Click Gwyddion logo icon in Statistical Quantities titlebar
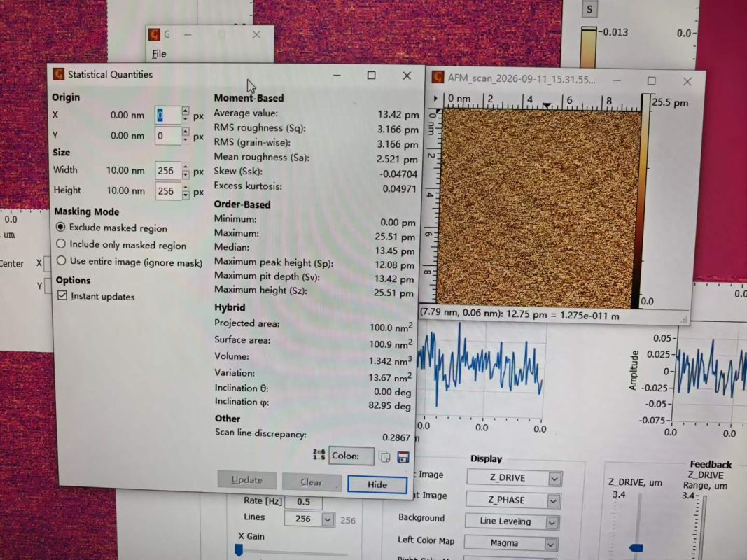 pyautogui.click(x=59, y=73)
